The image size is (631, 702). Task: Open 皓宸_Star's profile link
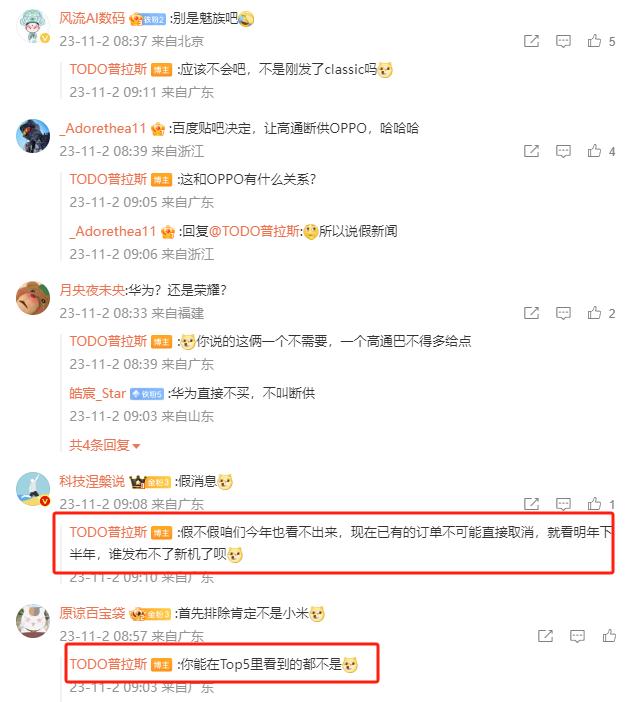[97, 394]
